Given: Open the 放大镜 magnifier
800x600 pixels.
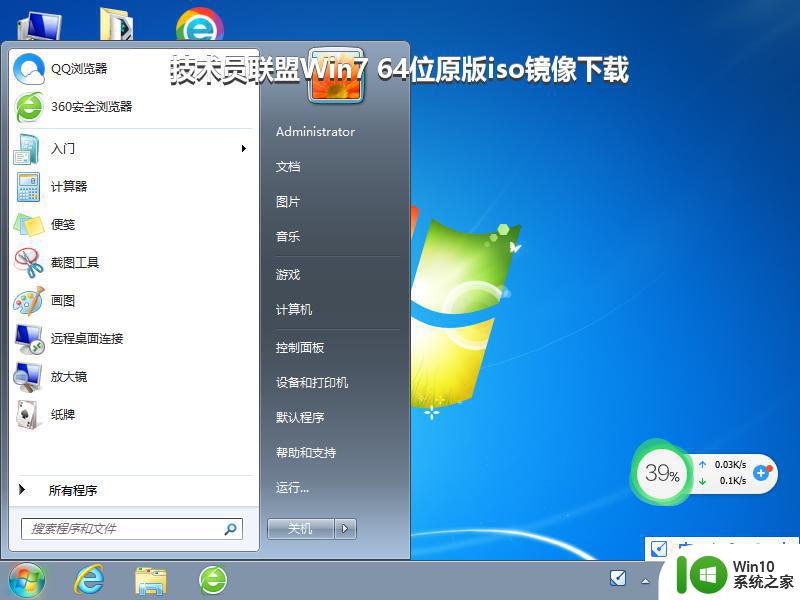Looking at the screenshot, I should [x=68, y=377].
